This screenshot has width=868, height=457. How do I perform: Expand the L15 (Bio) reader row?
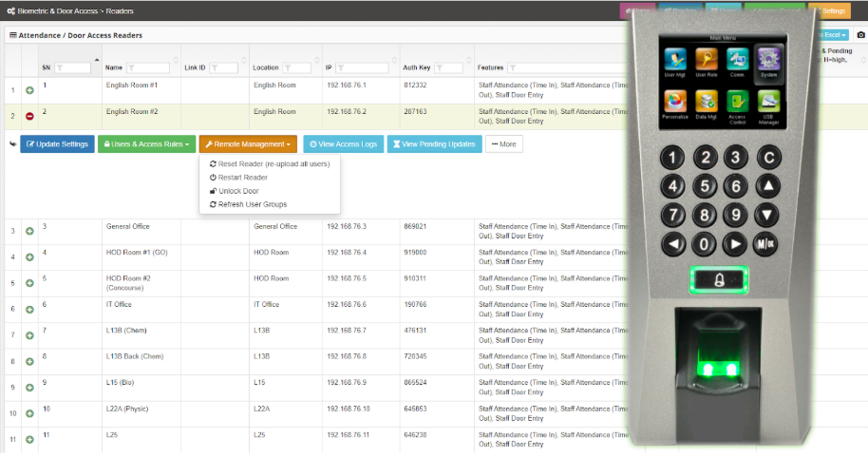point(29,388)
